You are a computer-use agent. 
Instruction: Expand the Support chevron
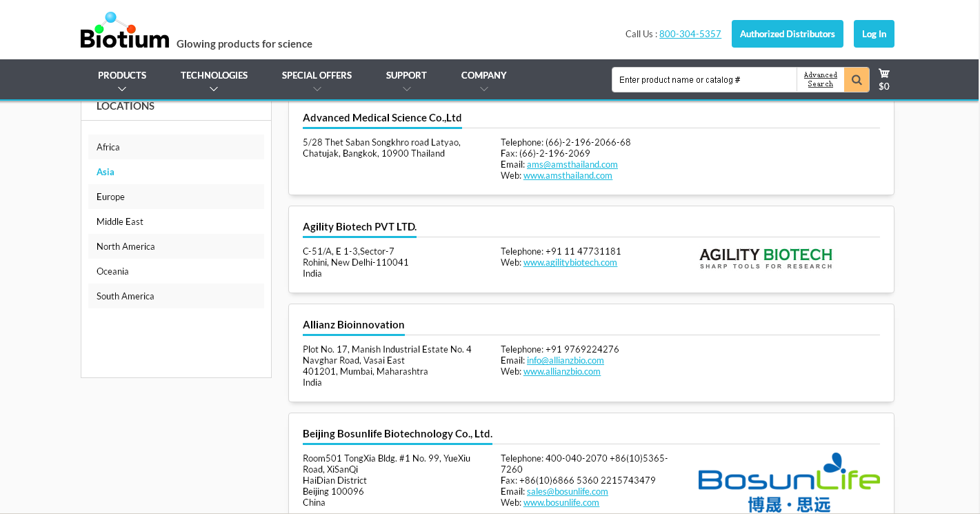pyautogui.click(x=406, y=89)
